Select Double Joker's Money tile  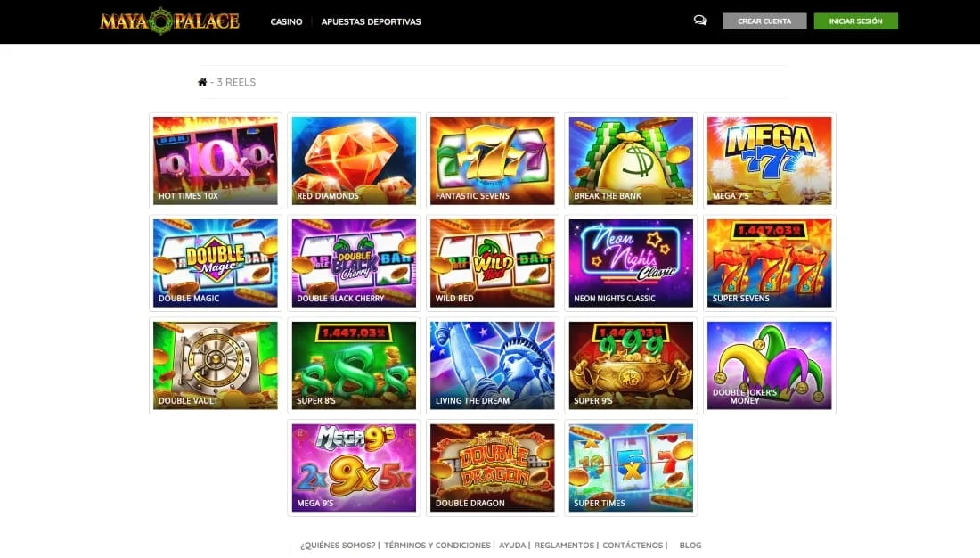[x=770, y=365]
